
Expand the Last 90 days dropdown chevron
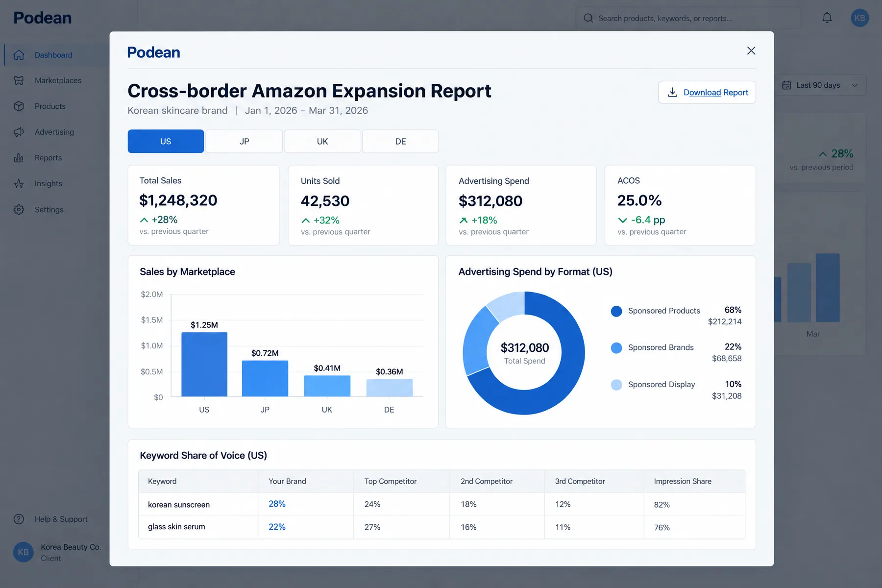point(855,85)
